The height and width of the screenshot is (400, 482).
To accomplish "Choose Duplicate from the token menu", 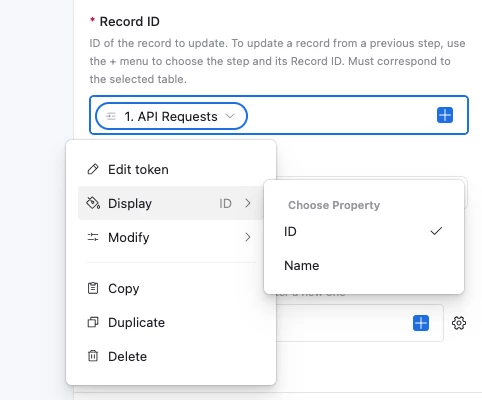I will (x=170, y=322).
